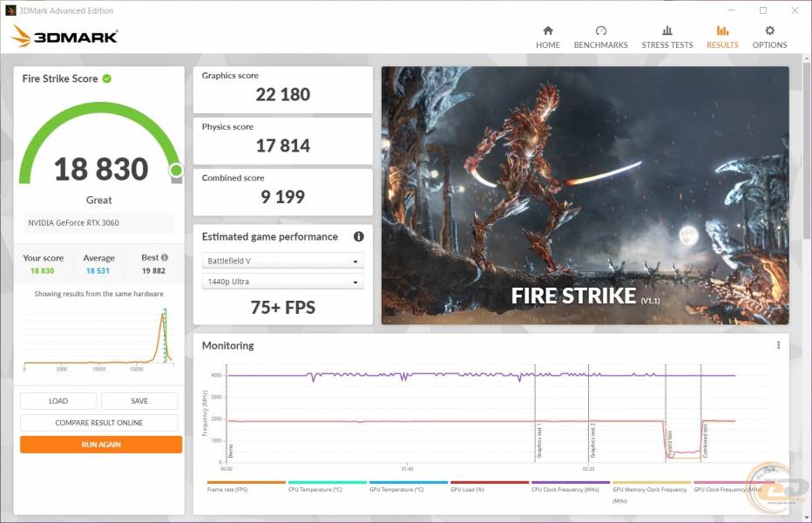The image size is (812, 523).
Task: Click Showing results from the same hardware
Action: point(99,294)
